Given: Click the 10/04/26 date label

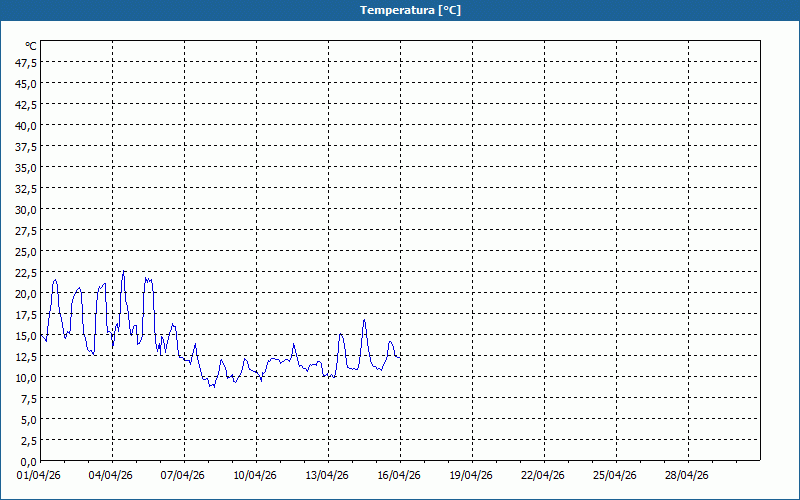Looking at the screenshot, I should (256, 475).
